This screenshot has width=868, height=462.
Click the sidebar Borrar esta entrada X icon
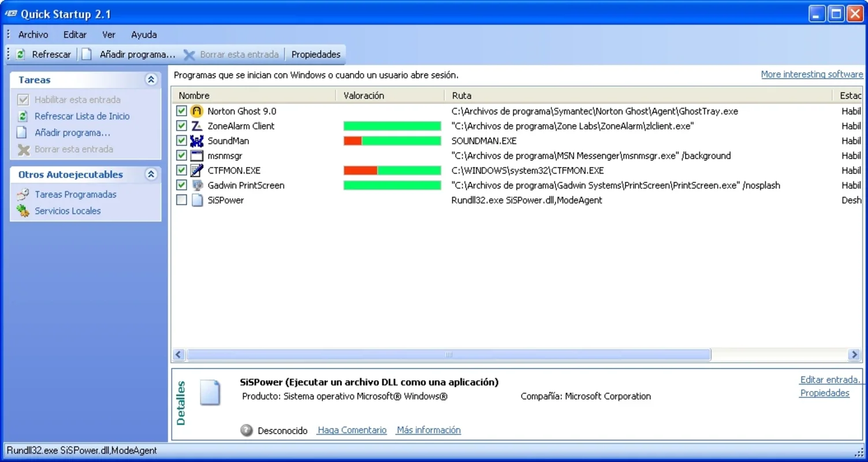(x=24, y=150)
